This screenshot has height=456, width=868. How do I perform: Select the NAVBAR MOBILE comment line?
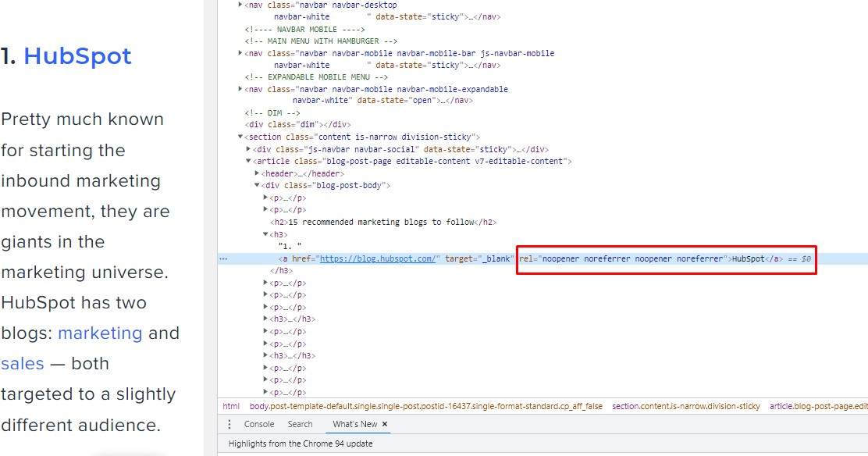pos(305,30)
